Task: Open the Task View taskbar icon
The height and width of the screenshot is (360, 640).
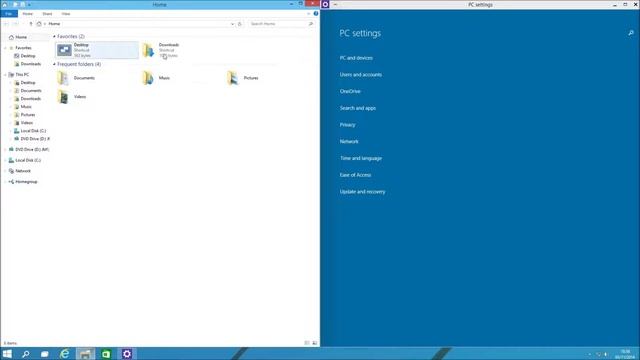Action: click(x=44, y=354)
